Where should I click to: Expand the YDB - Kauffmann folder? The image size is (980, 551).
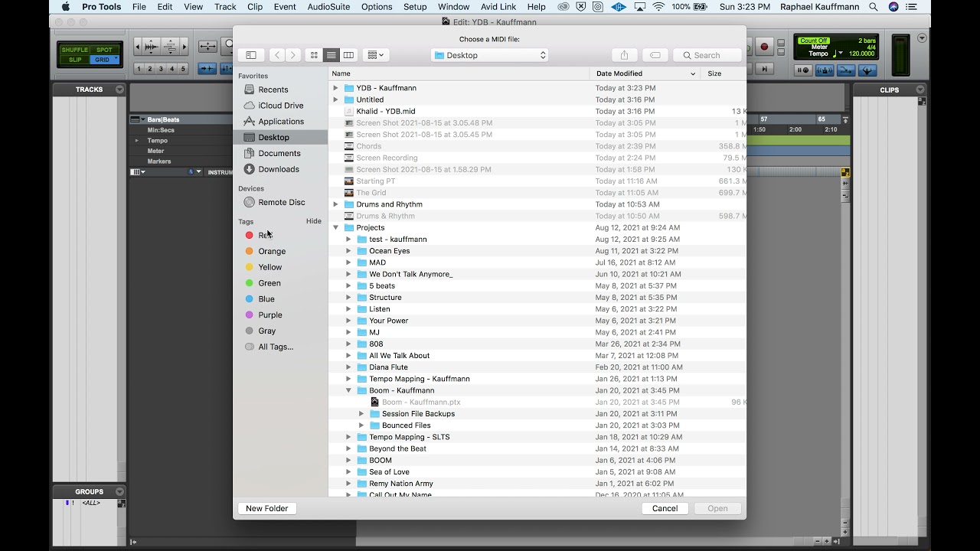pyautogui.click(x=335, y=88)
